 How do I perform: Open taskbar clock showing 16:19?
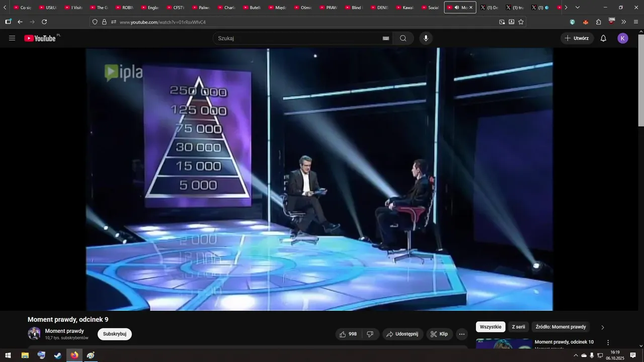pos(615,355)
